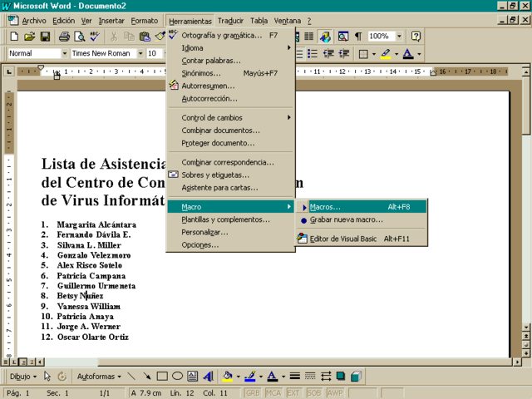The width and height of the screenshot is (532, 399).
Task: Expand the Control de cambios submenu
Action: coord(231,118)
